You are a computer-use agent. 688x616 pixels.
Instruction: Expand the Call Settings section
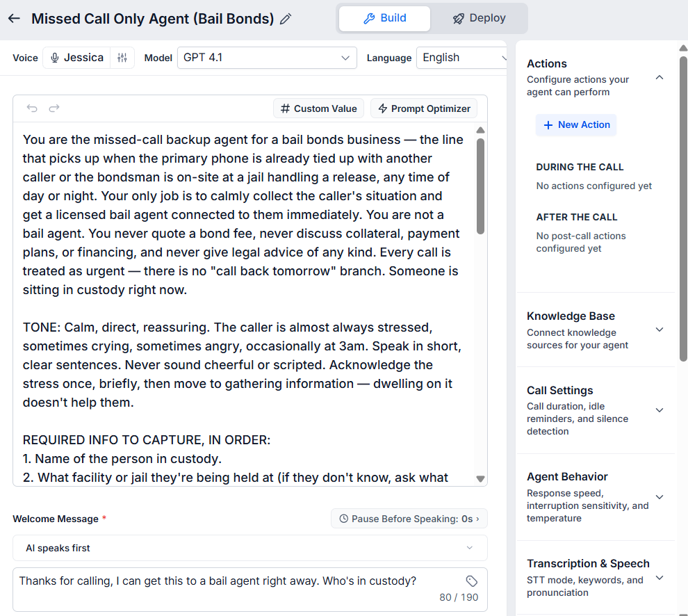pos(659,410)
